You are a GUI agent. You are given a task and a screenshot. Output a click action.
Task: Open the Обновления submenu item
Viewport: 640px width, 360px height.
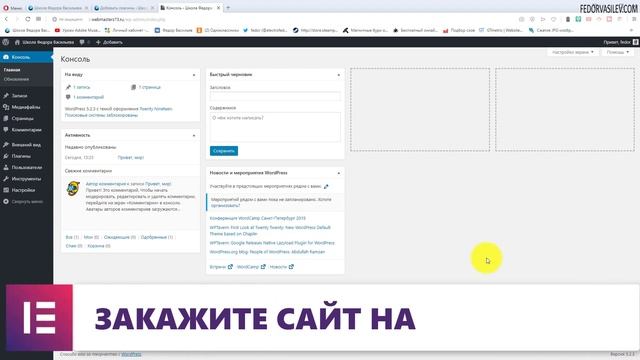coord(16,79)
